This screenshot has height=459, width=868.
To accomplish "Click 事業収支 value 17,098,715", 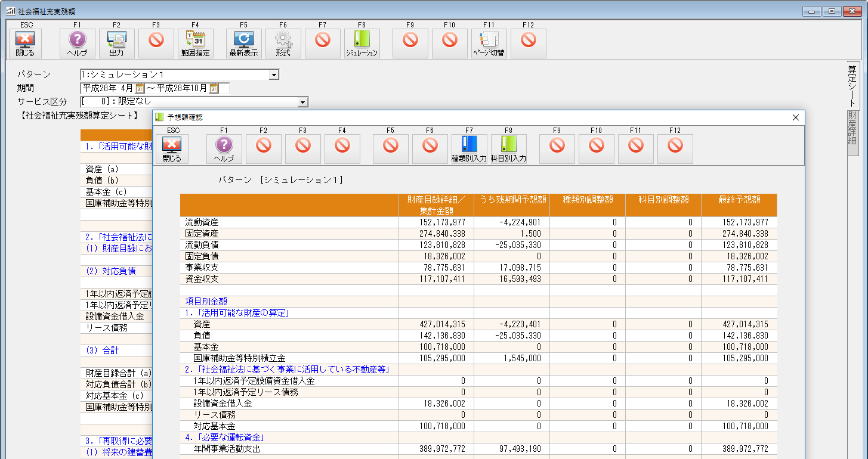I will 519,268.
